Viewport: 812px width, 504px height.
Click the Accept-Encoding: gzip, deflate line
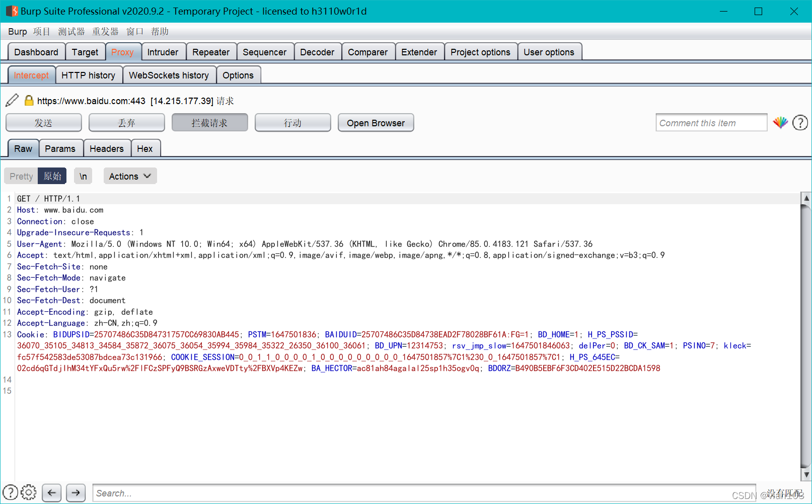tap(85, 312)
